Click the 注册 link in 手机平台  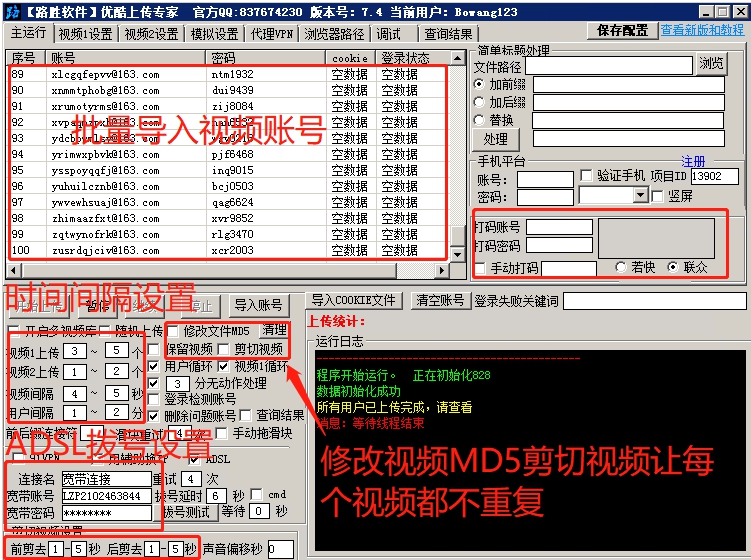tap(693, 161)
